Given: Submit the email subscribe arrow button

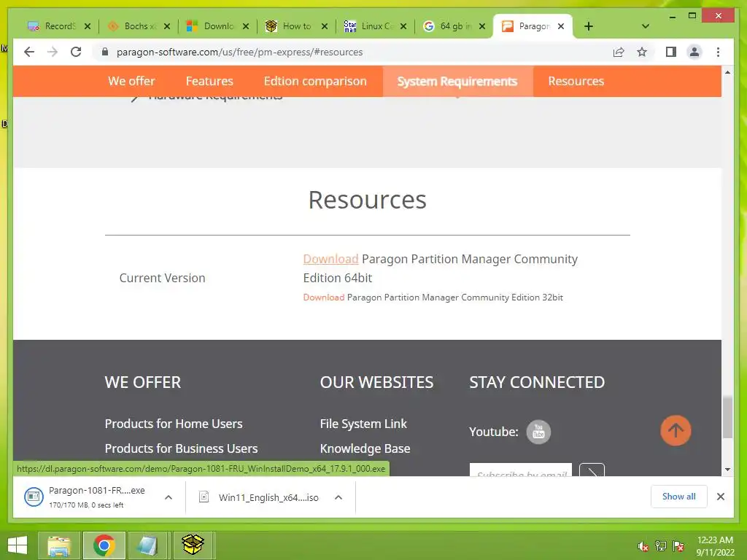Looking at the screenshot, I should pyautogui.click(x=592, y=470).
